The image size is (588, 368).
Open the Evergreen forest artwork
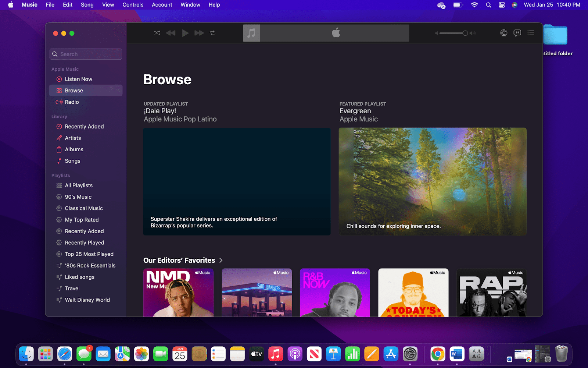click(x=433, y=181)
